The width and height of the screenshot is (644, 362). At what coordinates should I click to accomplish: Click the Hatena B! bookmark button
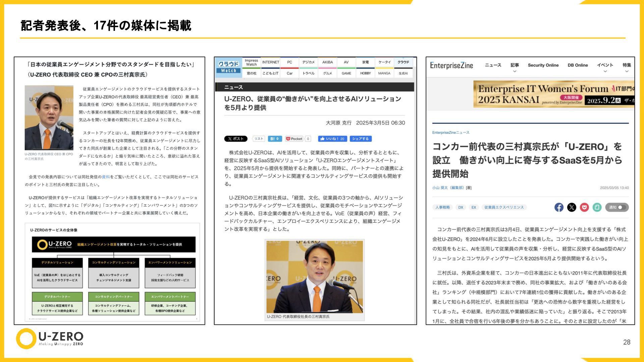[x=274, y=139]
